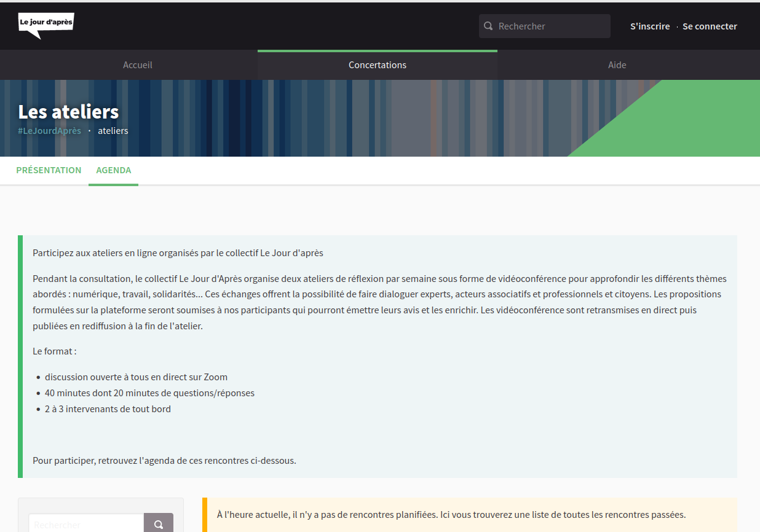Submit sidebar search with magnifier button
The width and height of the screenshot is (760, 532).
[159, 524]
